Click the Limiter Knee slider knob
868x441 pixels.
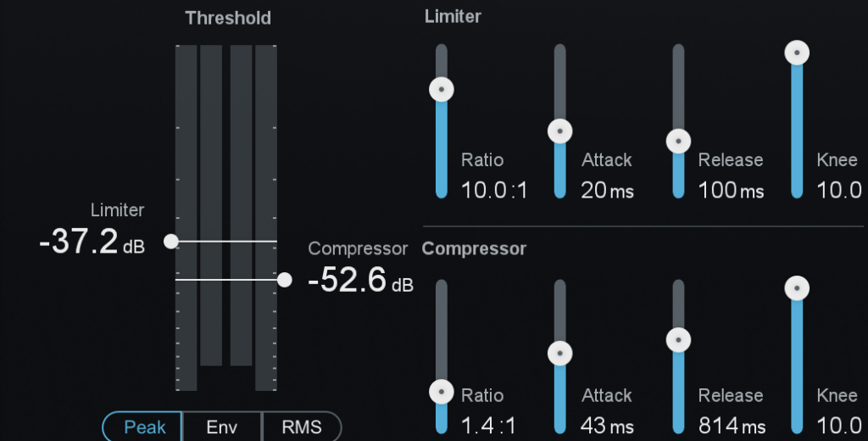(x=797, y=53)
